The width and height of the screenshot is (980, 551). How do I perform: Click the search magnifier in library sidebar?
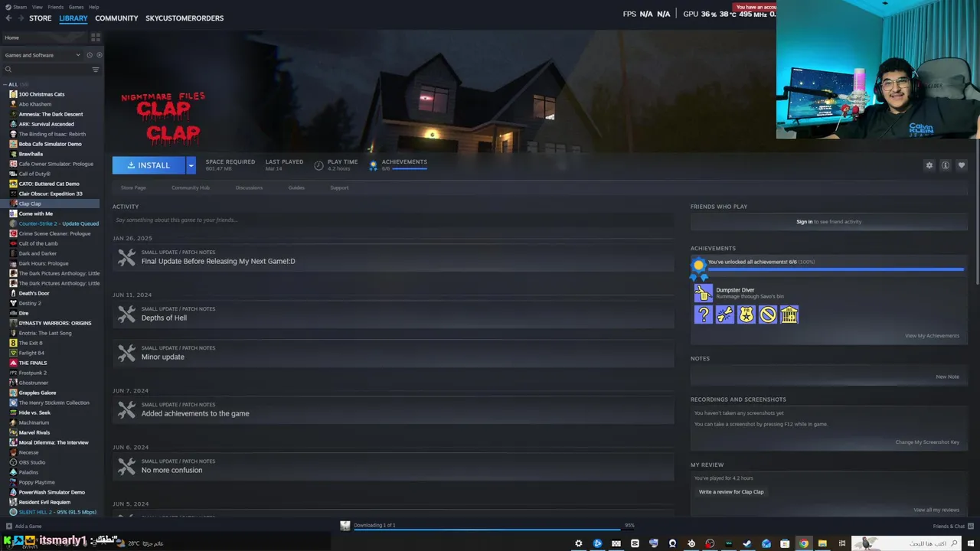click(8, 70)
